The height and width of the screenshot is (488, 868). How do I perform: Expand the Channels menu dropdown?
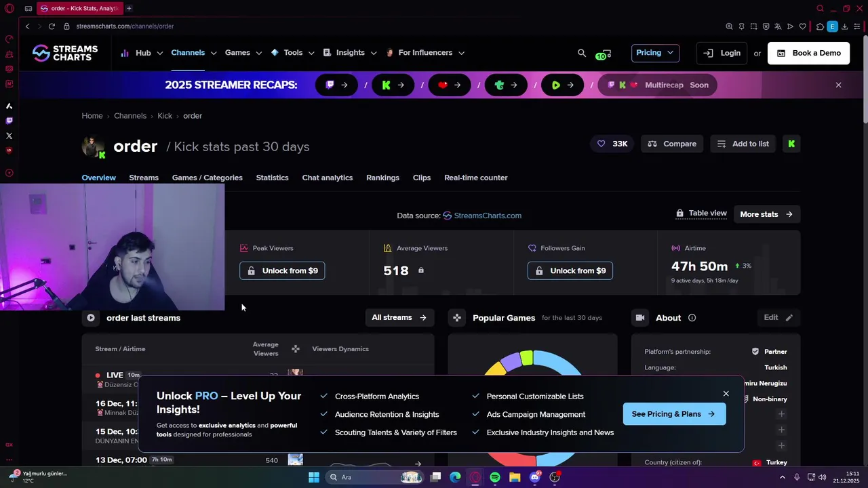(x=194, y=53)
